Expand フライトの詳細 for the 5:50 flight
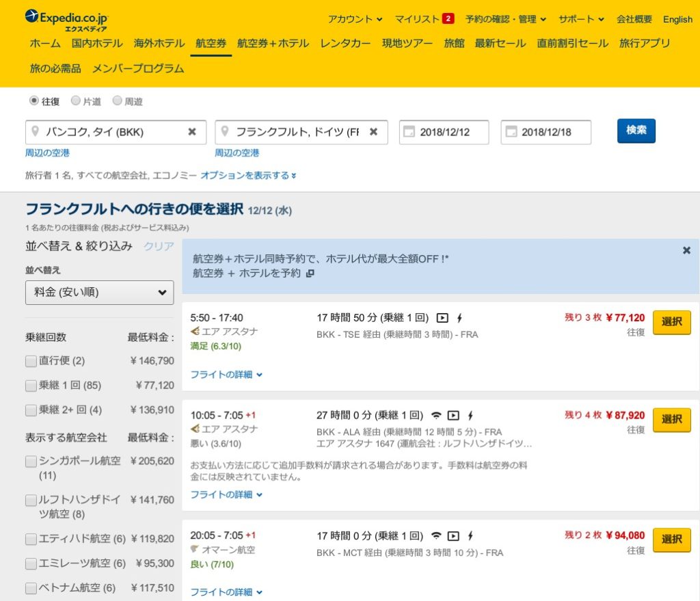The height and width of the screenshot is (601, 700). [x=226, y=375]
